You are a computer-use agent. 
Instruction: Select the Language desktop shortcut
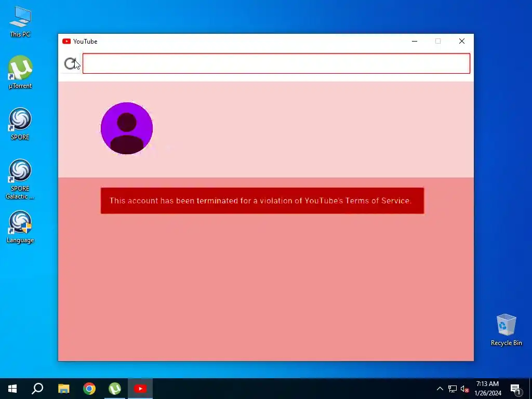tap(20, 227)
